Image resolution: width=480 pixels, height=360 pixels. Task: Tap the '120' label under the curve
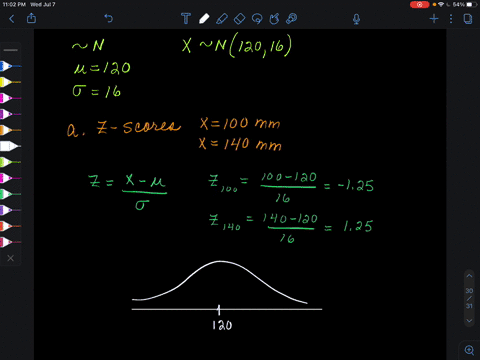click(222, 325)
